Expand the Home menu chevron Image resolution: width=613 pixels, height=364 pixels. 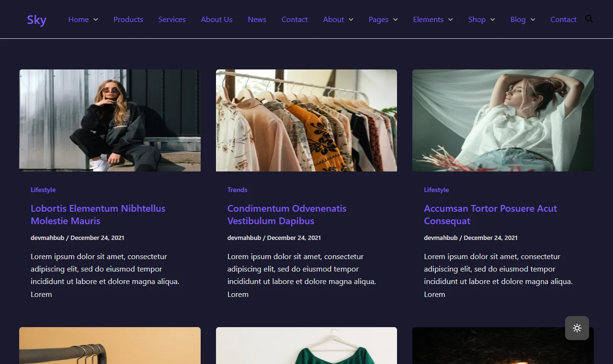pyautogui.click(x=96, y=20)
